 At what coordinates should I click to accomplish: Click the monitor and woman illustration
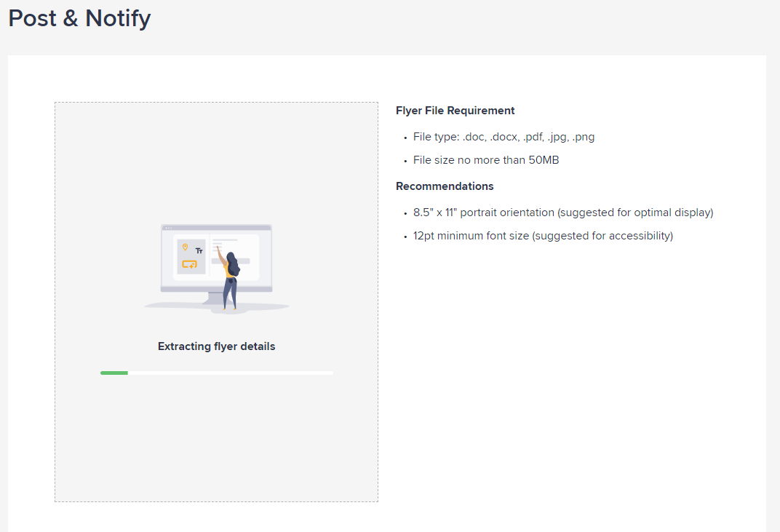[216, 269]
